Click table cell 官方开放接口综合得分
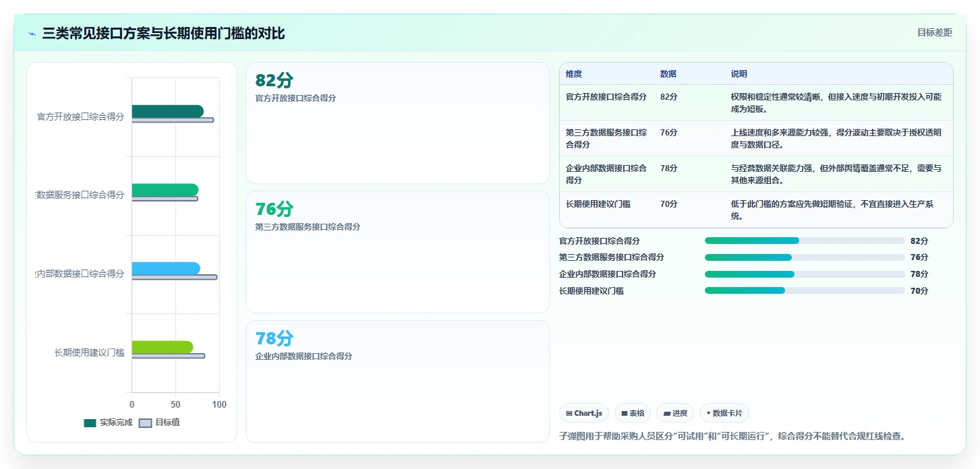980x469 pixels. [606, 96]
